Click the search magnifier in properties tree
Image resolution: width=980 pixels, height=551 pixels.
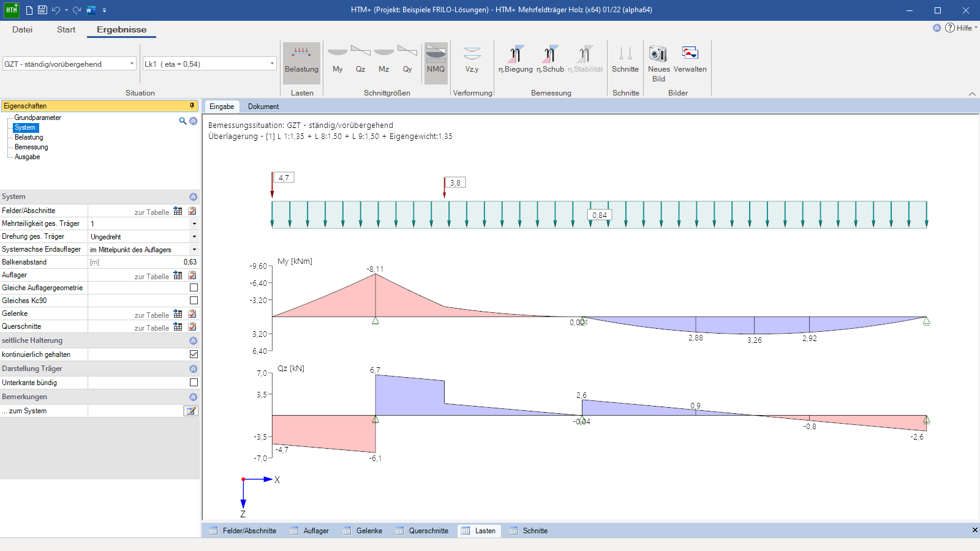pos(183,121)
